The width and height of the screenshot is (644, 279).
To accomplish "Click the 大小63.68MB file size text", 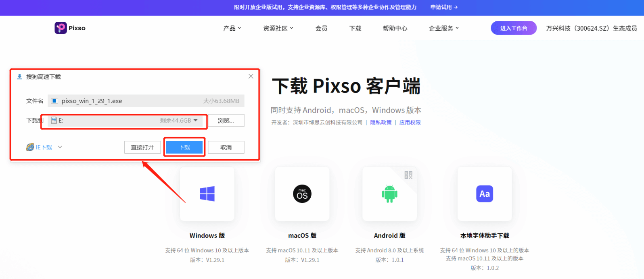I will [221, 101].
